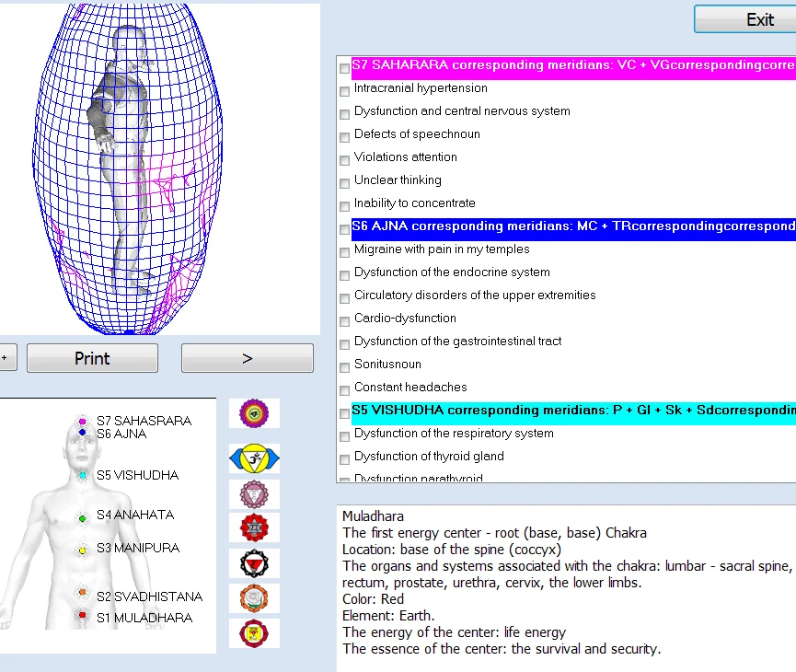This screenshot has width=796, height=672.
Task: Select the S6 AJNA label
Action: tap(121, 434)
